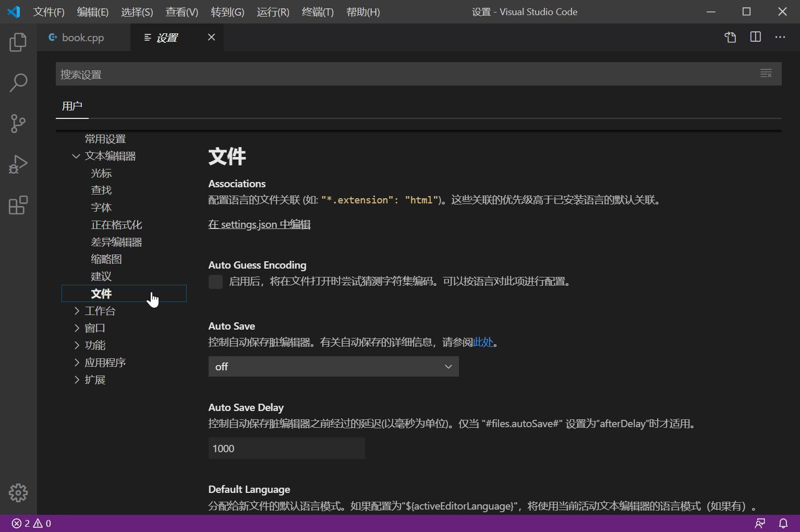This screenshot has height=532, width=800.
Task: Open the 查看(V) menu
Action: click(x=182, y=12)
